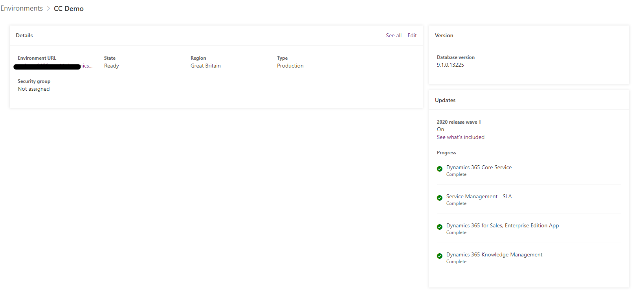
Task: Click the Great Britain region value
Action: (205, 66)
